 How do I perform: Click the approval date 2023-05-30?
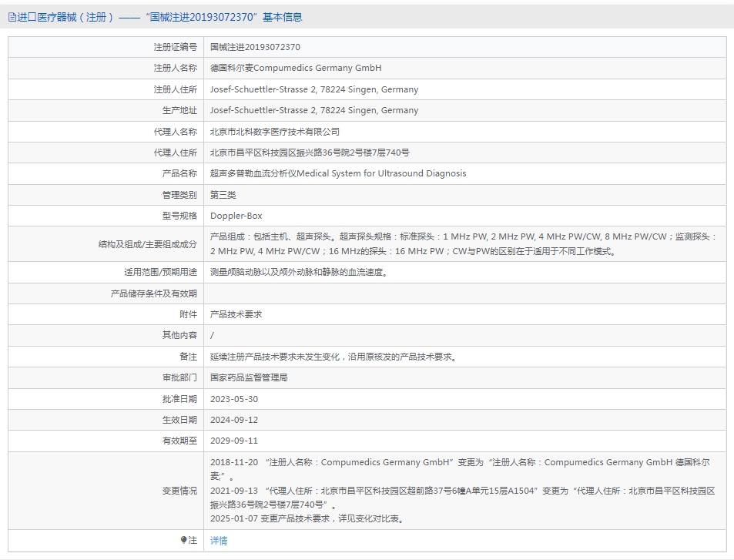[x=234, y=399]
